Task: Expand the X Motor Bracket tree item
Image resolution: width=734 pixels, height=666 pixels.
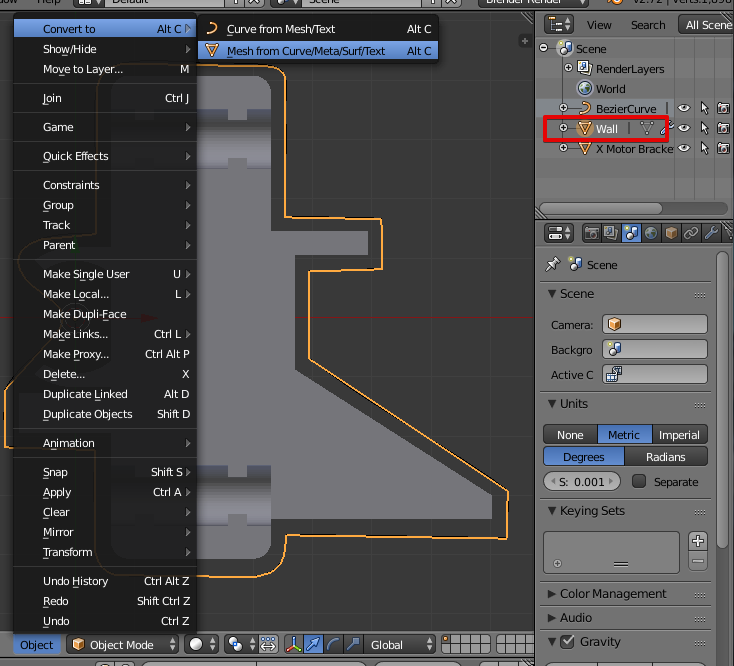Action: pos(563,148)
